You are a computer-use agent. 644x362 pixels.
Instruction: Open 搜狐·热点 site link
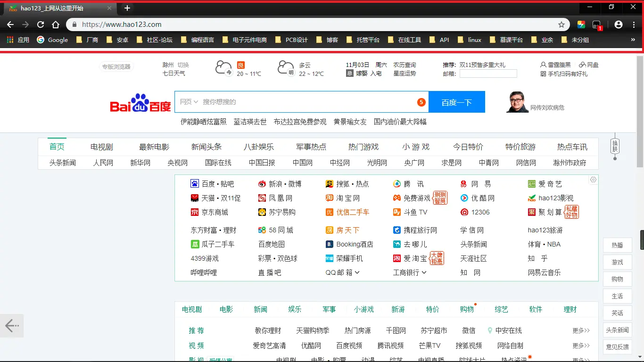(347, 184)
